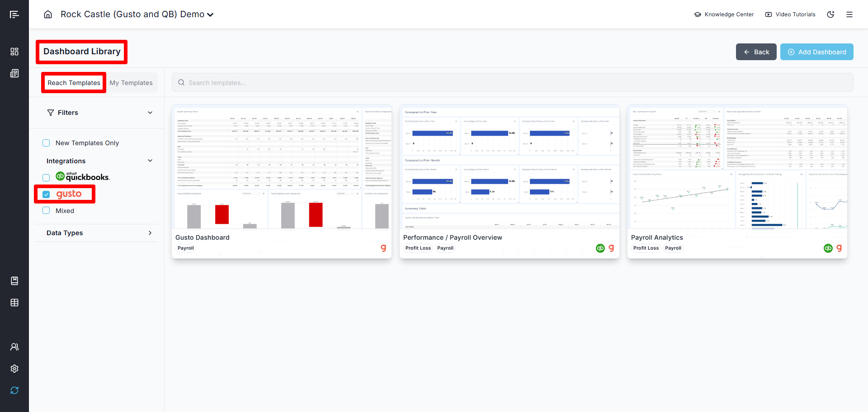Check the QuickBooks integration checkbox
This screenshot has height=412, width=868.
46,178
